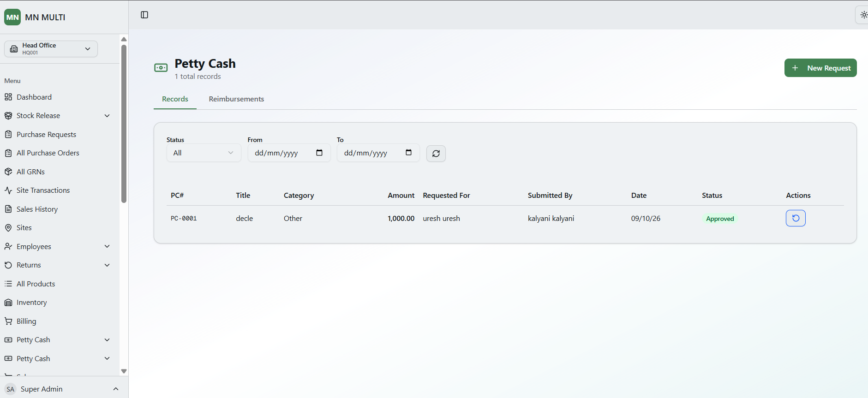The height and width of the screenshot is (398, 868).
Task: Expand the Employees menu chevron
Action: pyautogui.click(x=107, y=246)
